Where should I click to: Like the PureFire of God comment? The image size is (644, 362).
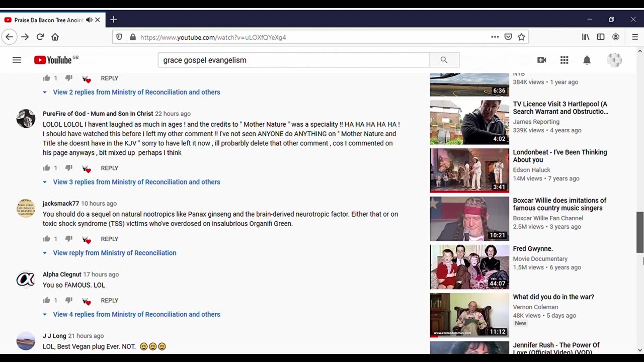coord(47,168)
